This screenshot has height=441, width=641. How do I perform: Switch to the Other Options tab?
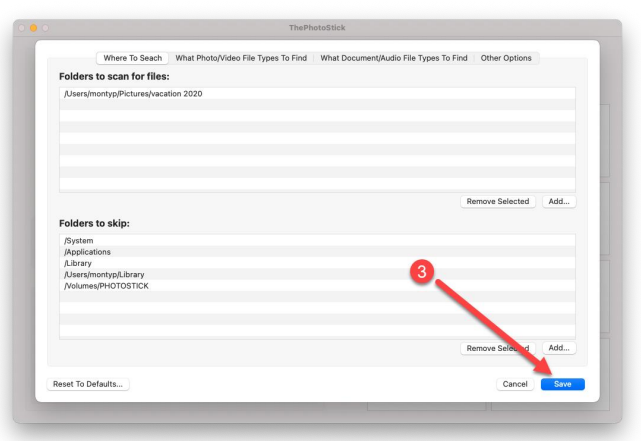click(x=506, y=58)
